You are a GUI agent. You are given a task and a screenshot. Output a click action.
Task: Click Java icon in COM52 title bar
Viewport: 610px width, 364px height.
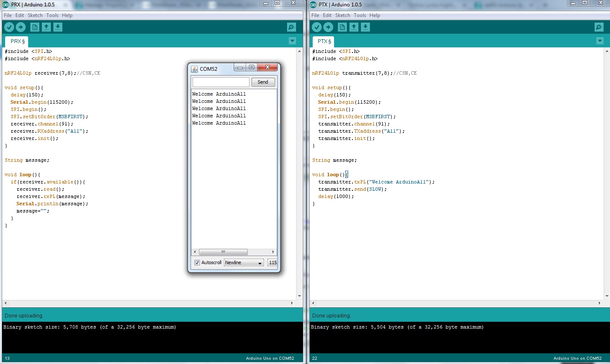[194, 69]
